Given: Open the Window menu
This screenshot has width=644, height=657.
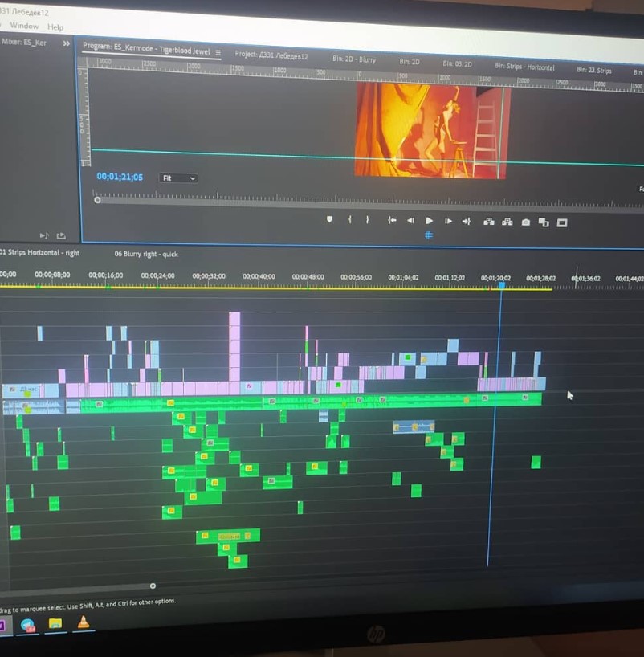Looking at the screenshot, I should click(x=24, y=26).
